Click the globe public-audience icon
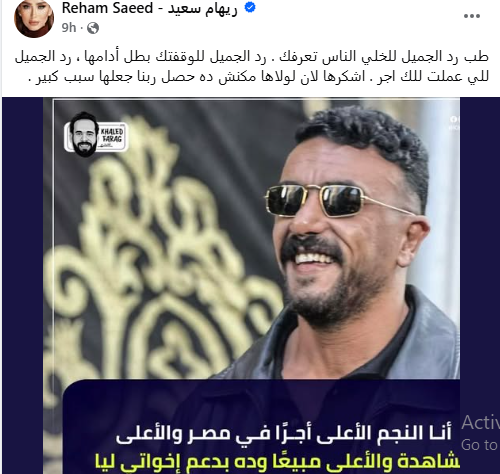 [93, 28]
